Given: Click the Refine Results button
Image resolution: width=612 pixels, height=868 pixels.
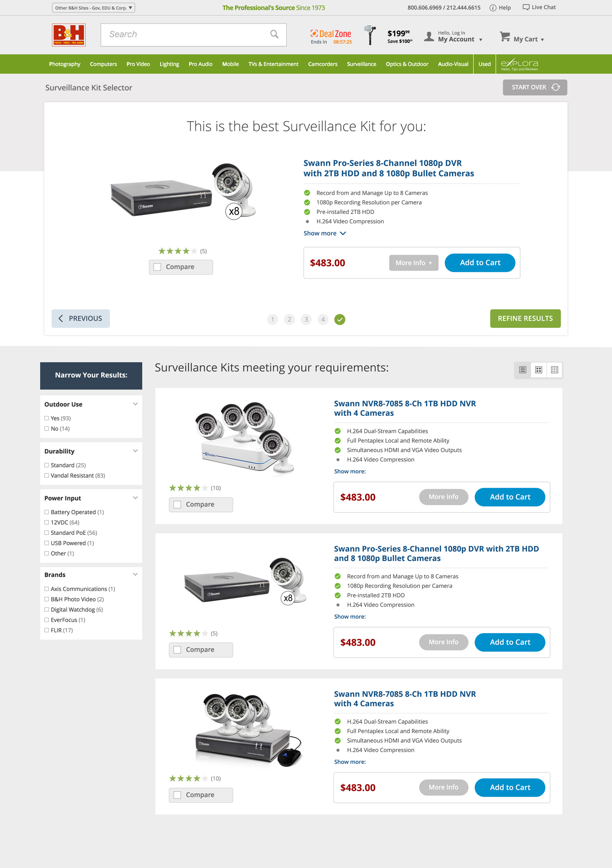Looking at the screenshot, I should coord(525,318).
